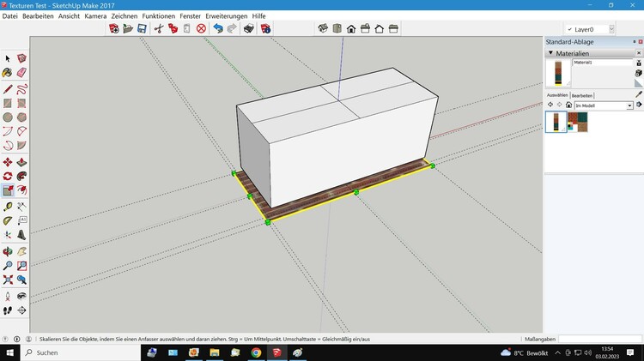644x361 pixels.
Task: Choose the Move tool
Action: [8, 162]
